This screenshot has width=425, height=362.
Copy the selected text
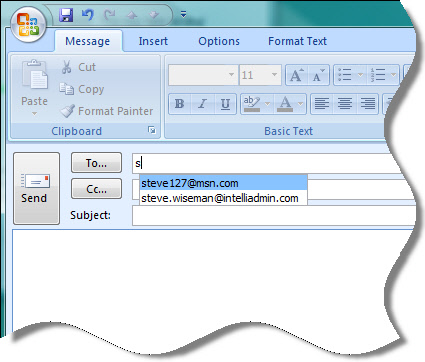click(82, 89)
